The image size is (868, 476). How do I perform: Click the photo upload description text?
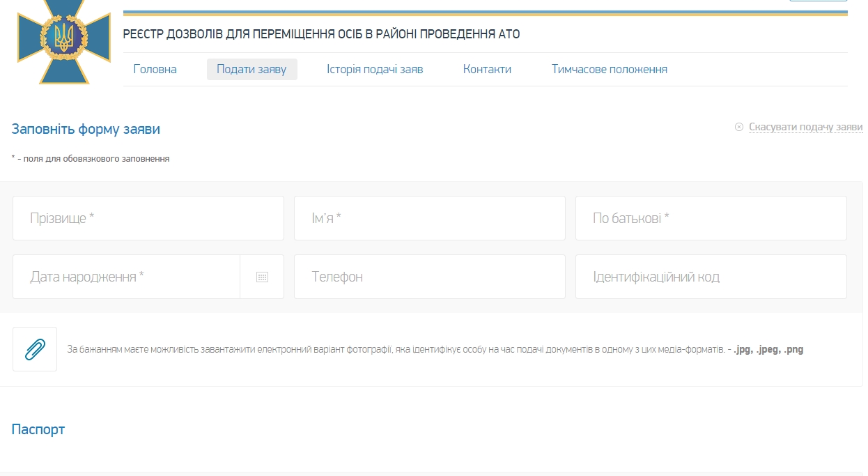[x=435, y=349]
